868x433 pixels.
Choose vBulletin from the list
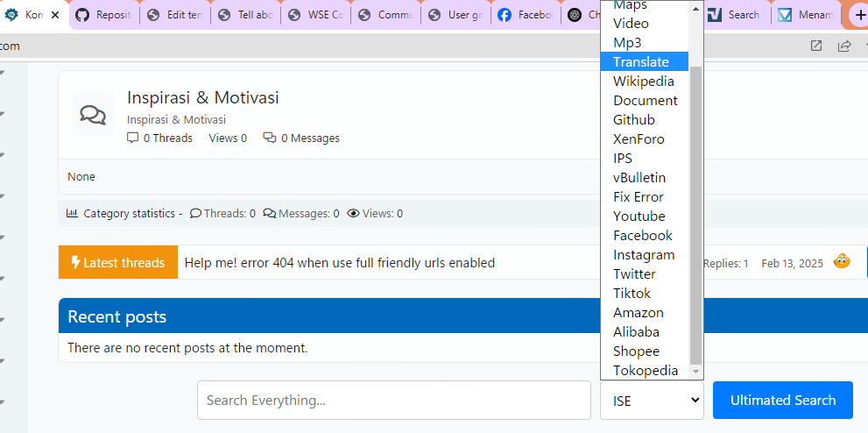point(645,178)
